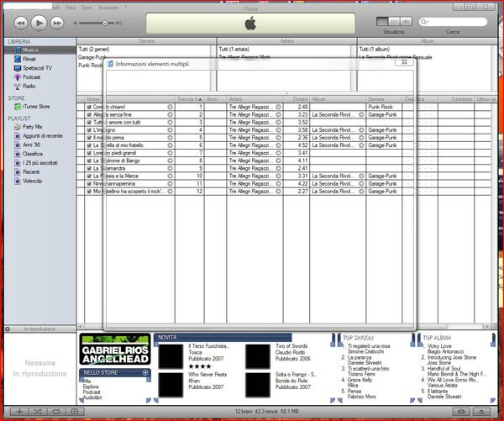This screenshot has width=504, height=421.
Task: Select Tutti (1 artista) in artist browser
Action: click(234, 50)
